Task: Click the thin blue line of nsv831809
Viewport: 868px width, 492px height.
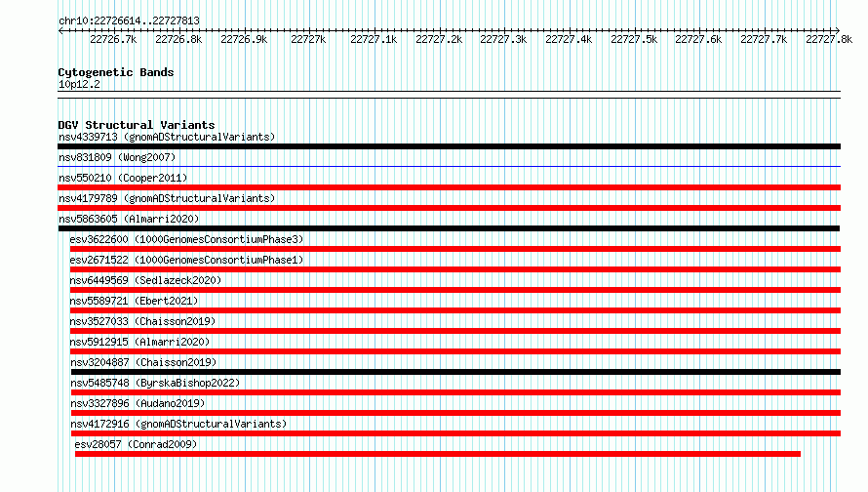Action: [449, 166]
